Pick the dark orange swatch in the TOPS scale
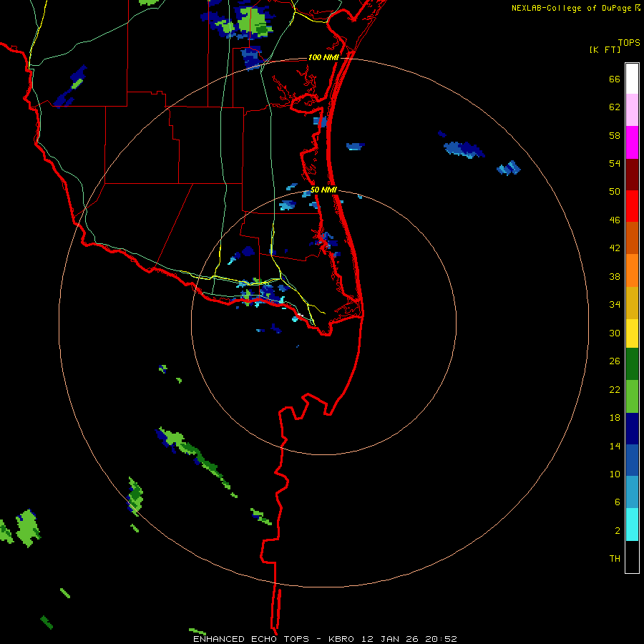 (632, 238)
